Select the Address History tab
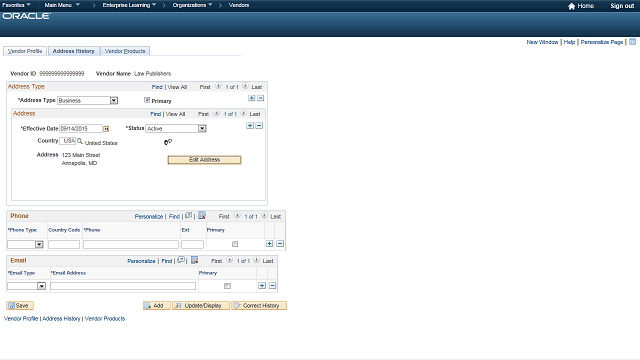Image resolution: width=640 pixels, height=360 pixels. [x=73, y=51]
